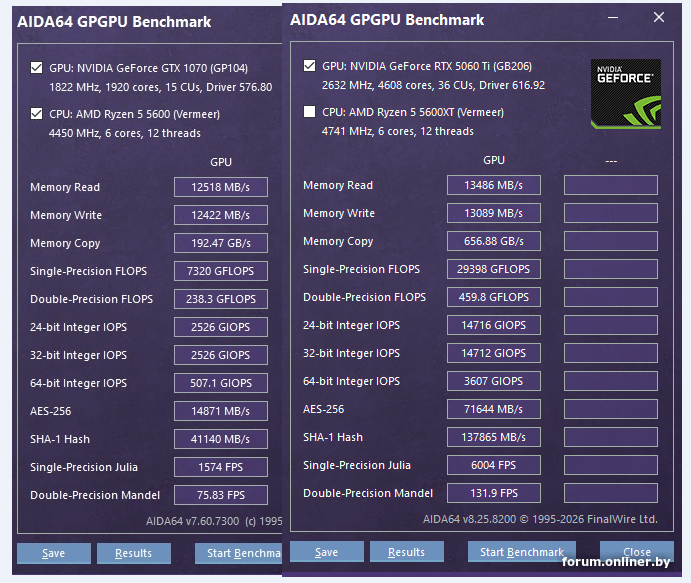Select 238.3 GFLOPS value
Image resolution: width=691 pixels, height=583 pixels.
click(x=221, y=299)
